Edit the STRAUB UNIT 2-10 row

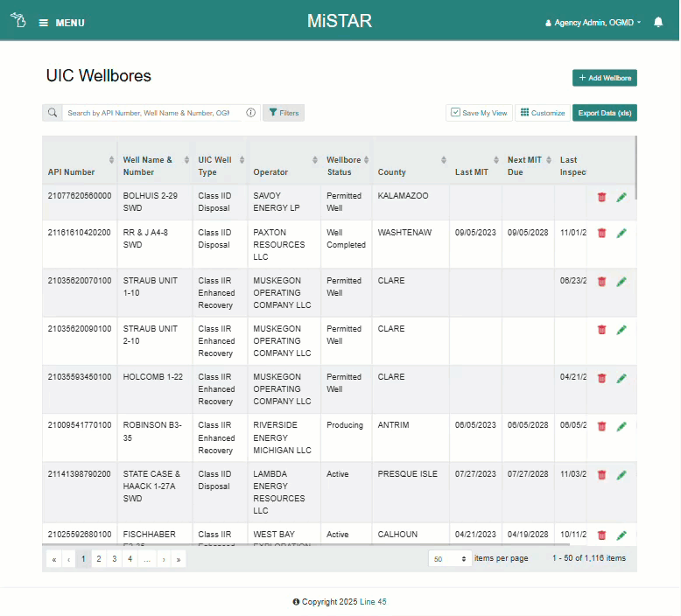621,330
